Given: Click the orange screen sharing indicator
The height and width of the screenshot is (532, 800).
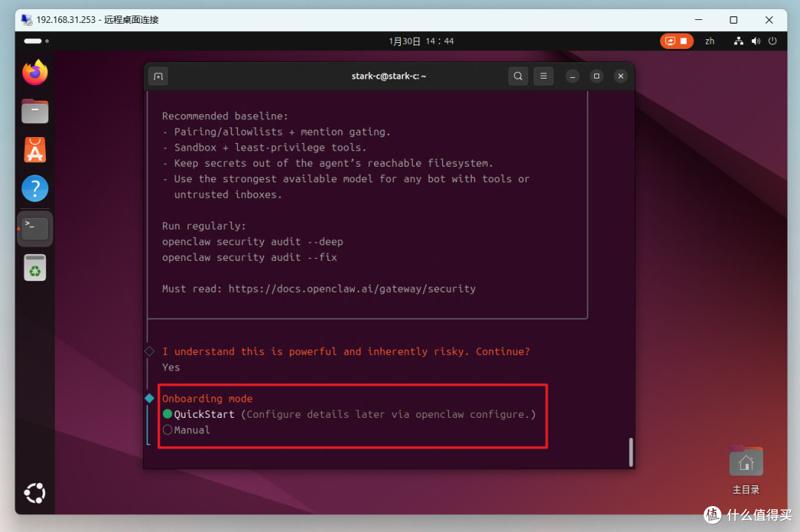Looking at the screenshot, I should (x=676, y=41).
